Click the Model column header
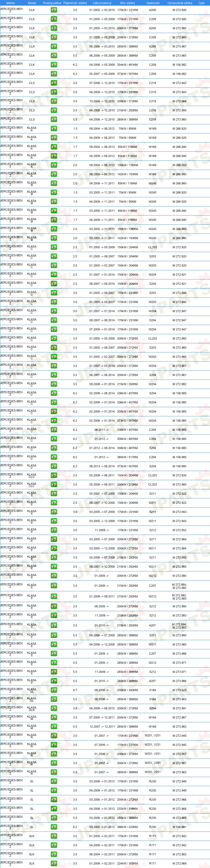210x868 pixels. [x=32, y=3]
